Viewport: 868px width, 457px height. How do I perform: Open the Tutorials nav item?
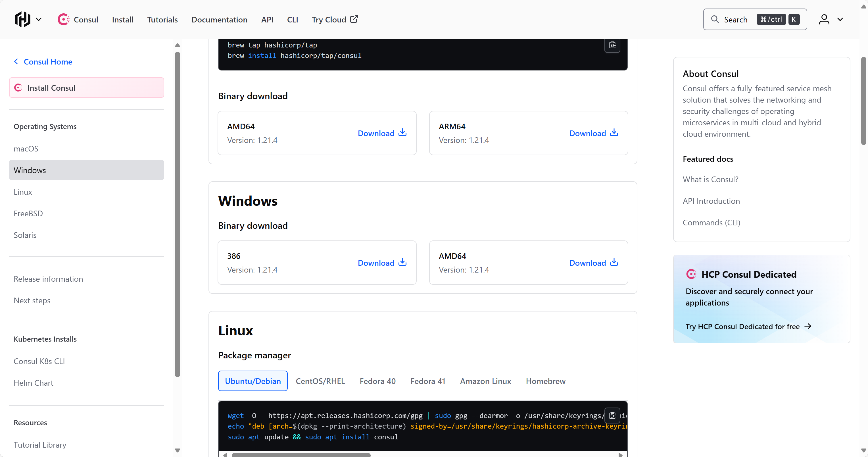[x=162, y=20]
